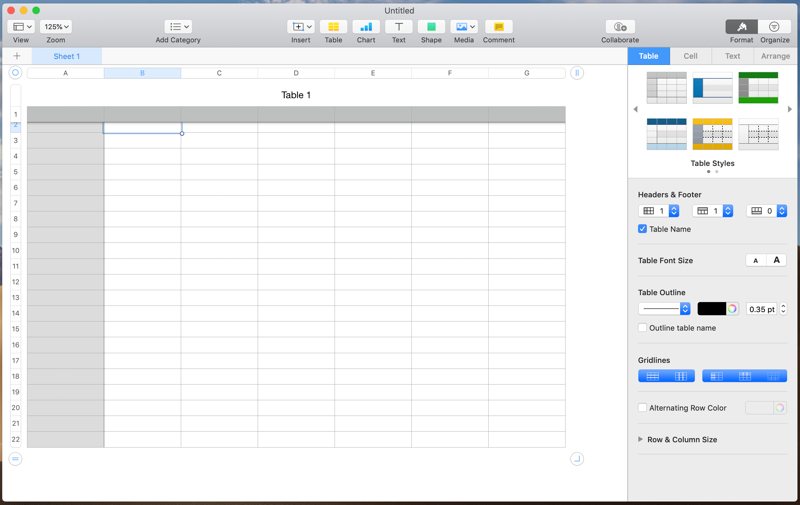This screenshot has width=800, height=505.
Task: Click the Text box toolbar icon
Action: tap(398, 27)
